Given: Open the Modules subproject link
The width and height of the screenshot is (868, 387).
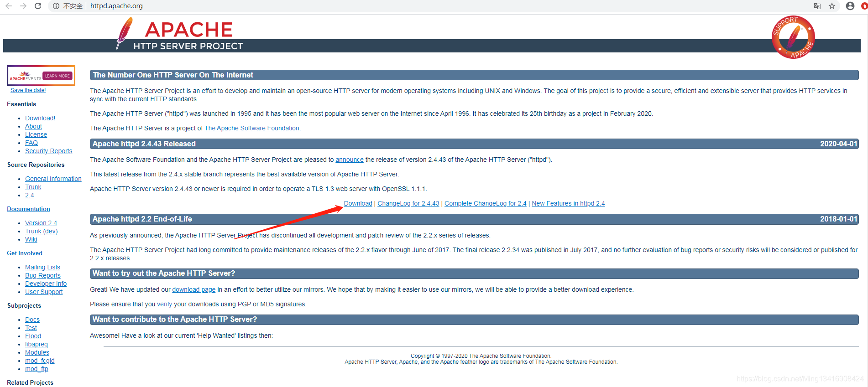Looking at the screenshot, I should tap(37, 352).
